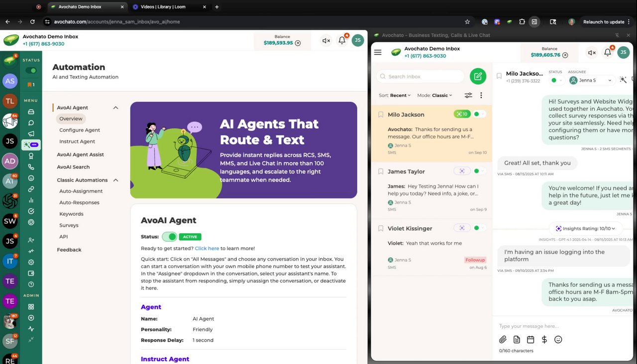This screenshot has height=364, width=637.
Task: Expand the Insights Rating: 10/10 dropdown
Action: point(585,228)
